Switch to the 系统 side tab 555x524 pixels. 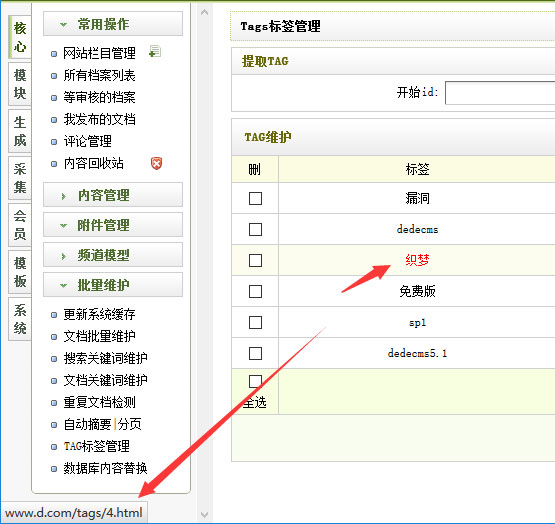point(20,319)
